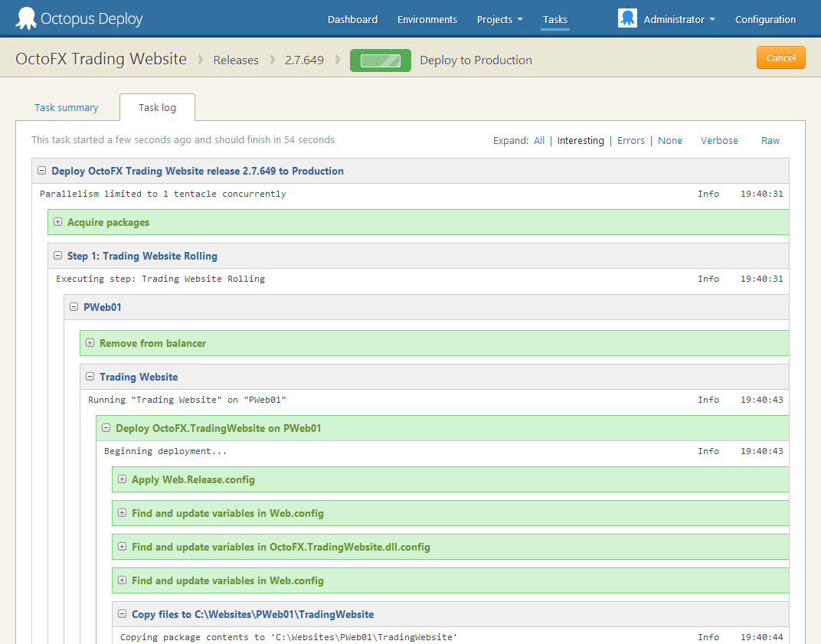Image resolution: width=821 pixels, height=644 pixels.
Task: Collapse Deploy OctoFX.TradingWebsite on PWeb01
Action: point(106,428)
